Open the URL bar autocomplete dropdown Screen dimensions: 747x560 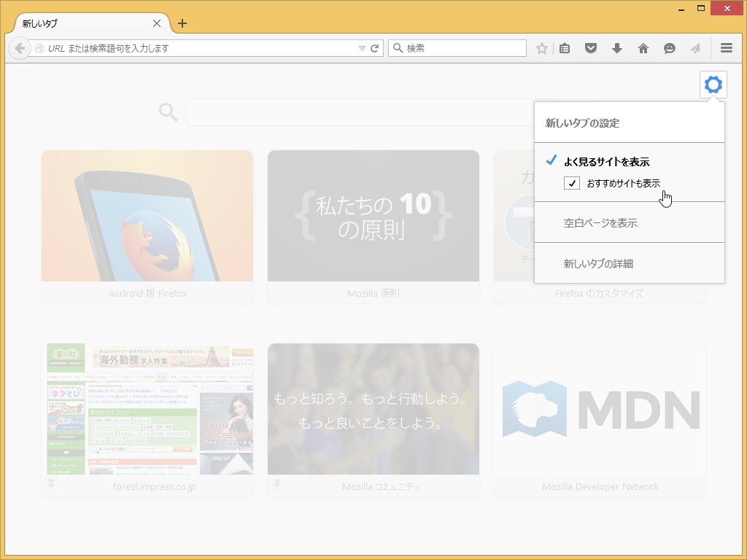(x=362, y=48)
